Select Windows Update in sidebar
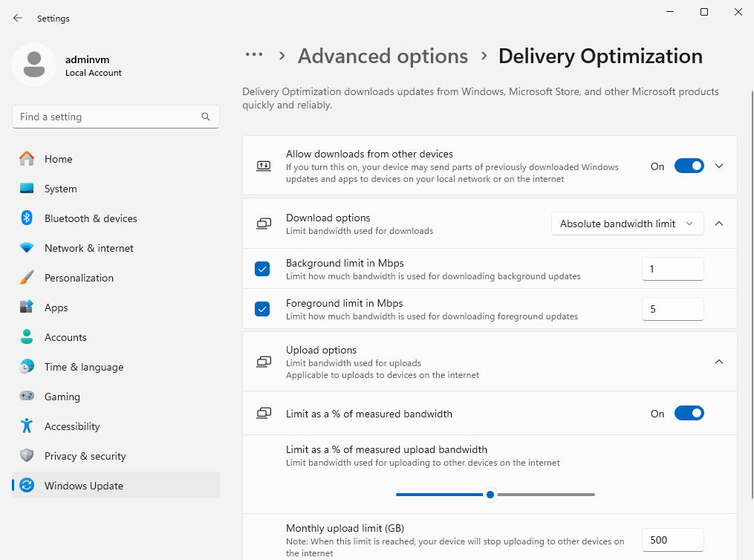This screenshot has width=754, height=560. (x=116, y=486)
